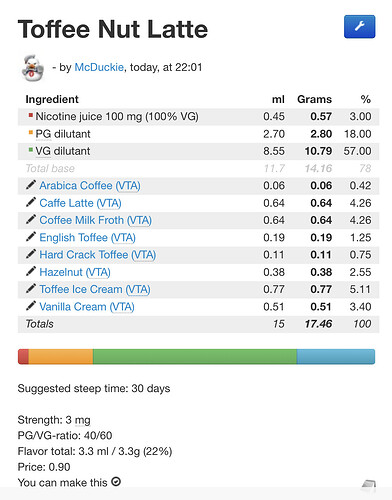This screenshot has width=392, height=500.
Task: Click the Grams column header
Action: click(314, 99)
